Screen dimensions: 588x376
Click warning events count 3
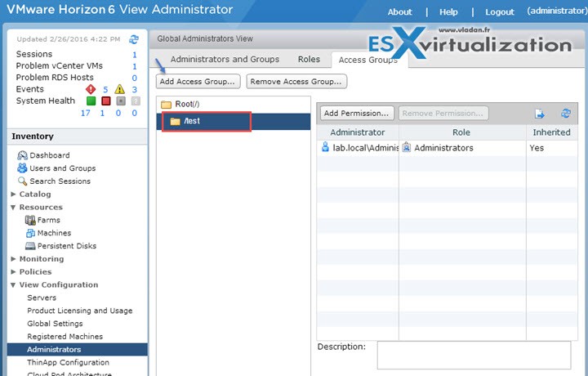pyautogui.click(x=135, y=90)
